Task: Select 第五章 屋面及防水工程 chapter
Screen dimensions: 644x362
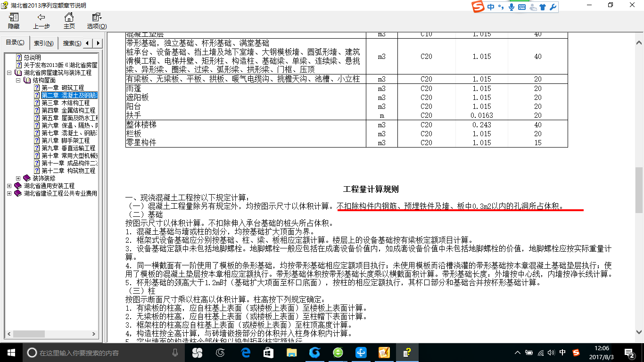Action: [69, 118]
